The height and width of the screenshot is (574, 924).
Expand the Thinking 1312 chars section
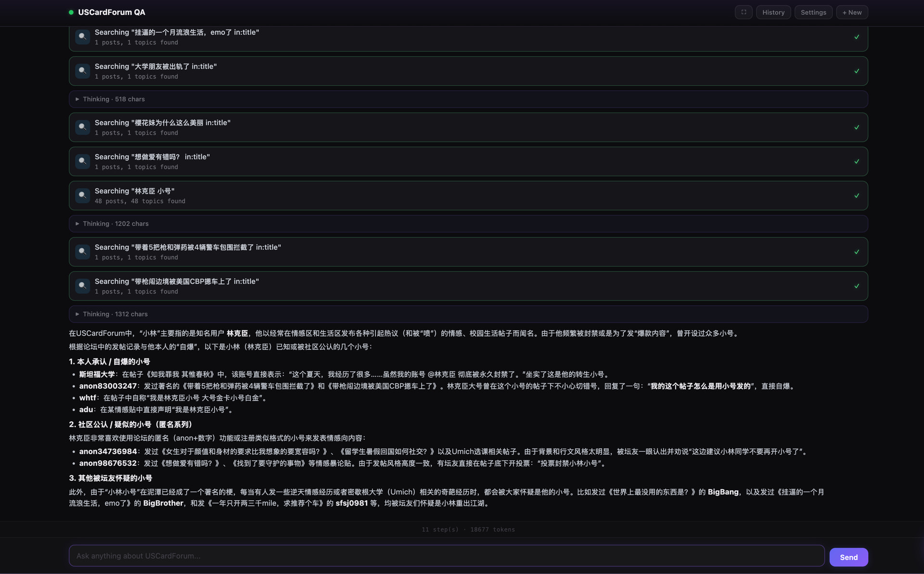click(115, 314)
